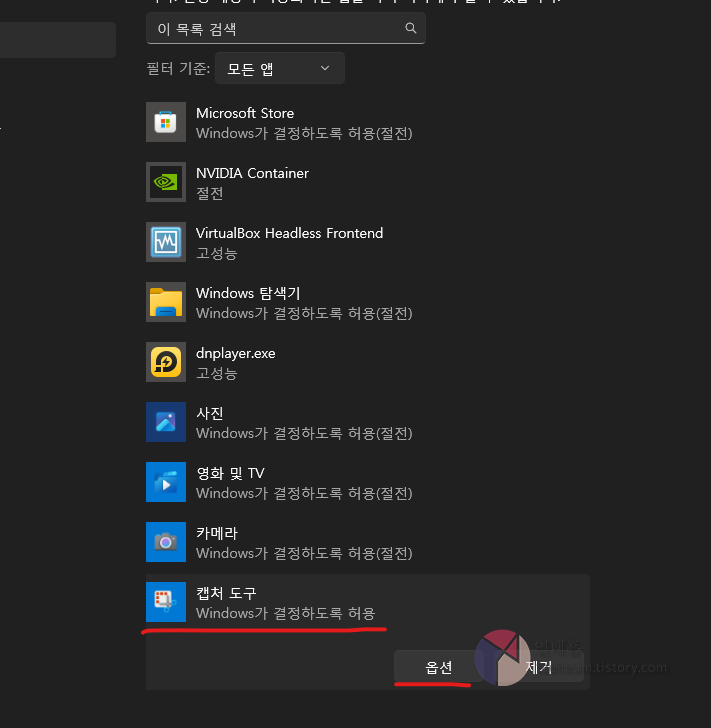Click 절전 status under NVIDIA Container
Viewport: 711px width, 728px height.
tap(209, 193)
